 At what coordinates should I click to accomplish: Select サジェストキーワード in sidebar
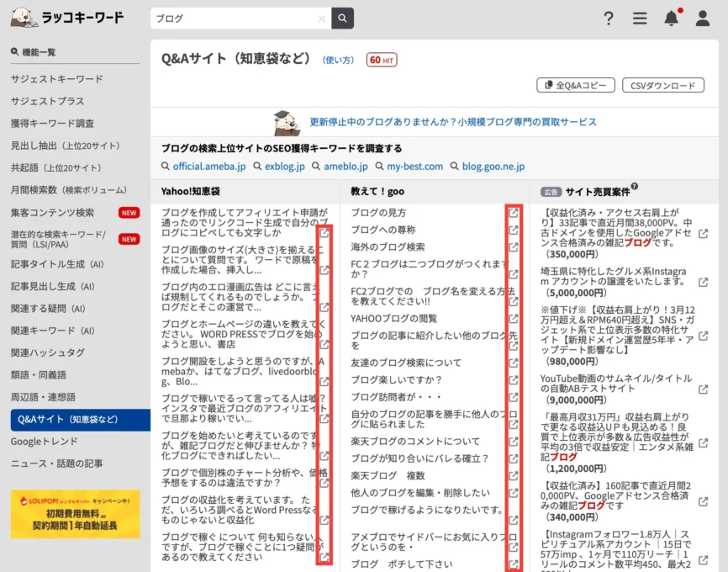pyautogui.click(x=56, y=79)
